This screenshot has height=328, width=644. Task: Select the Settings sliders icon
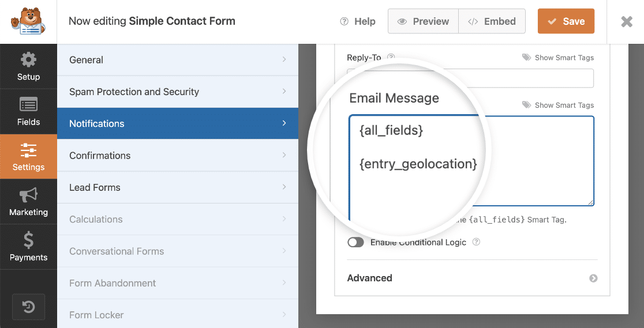(28, 150)
